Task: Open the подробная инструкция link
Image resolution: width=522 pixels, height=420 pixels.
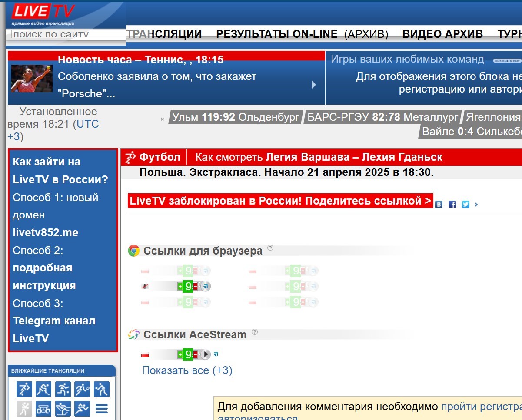Action: (x=44, y=277)
